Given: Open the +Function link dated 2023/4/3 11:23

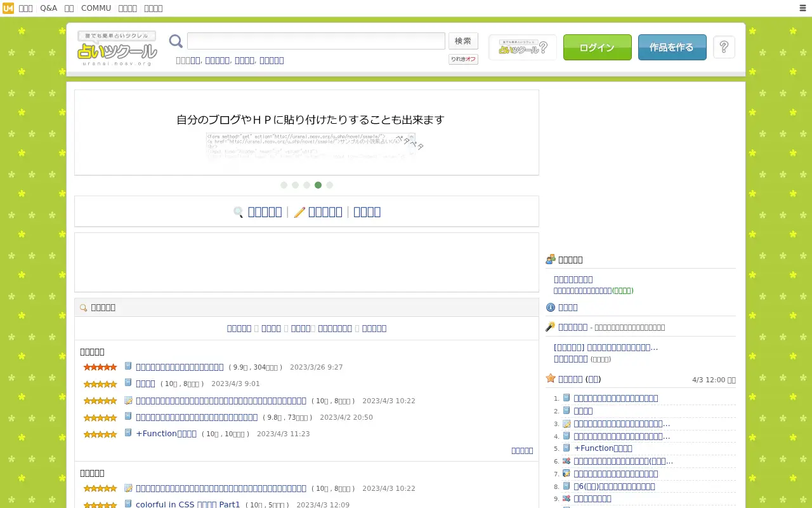Looking at the screenshot, I should [x=166, y=434].
